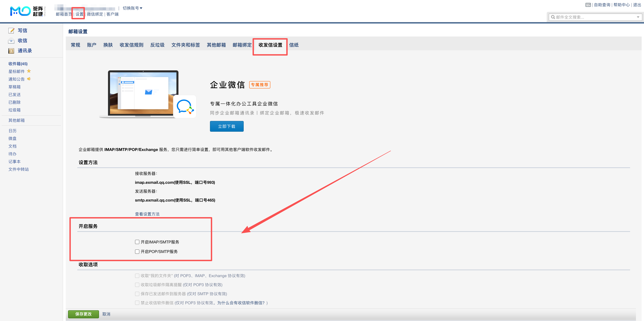This screenshot has height=321, width=644.
Task: Click the WeCom chat bubble app icon
Action: [x=185, y=107]
